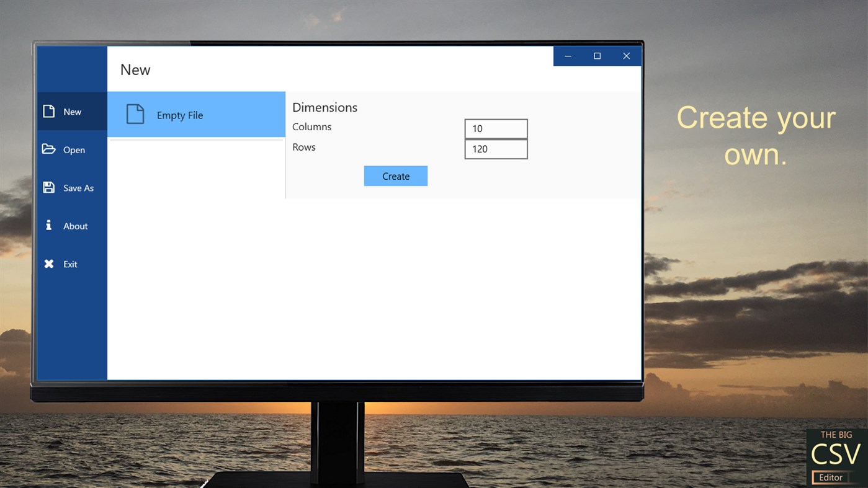Click the Editor badge on the logo
The image size is (868, 488).
pos(831,477)
